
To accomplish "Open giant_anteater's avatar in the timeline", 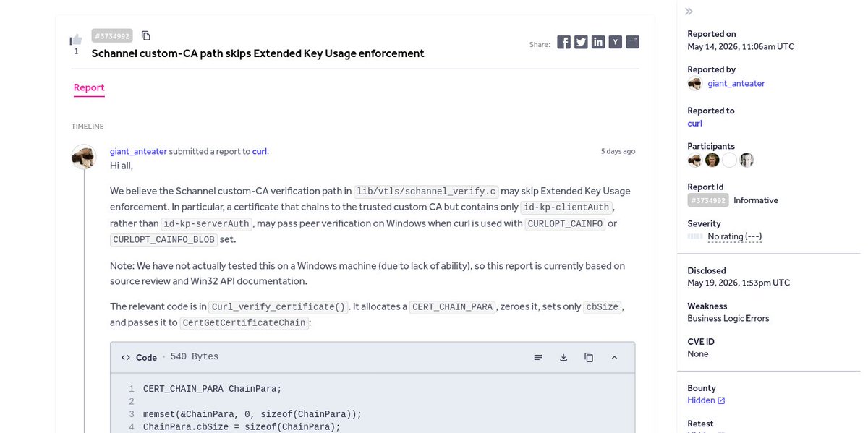I will pyautogui.click(x=84, y=157).
